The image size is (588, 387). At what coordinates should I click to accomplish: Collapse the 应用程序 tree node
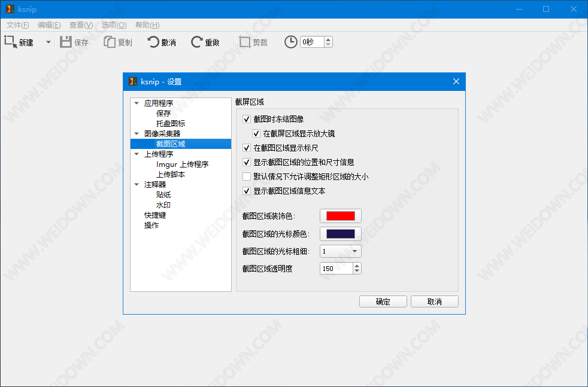(137, 103)
